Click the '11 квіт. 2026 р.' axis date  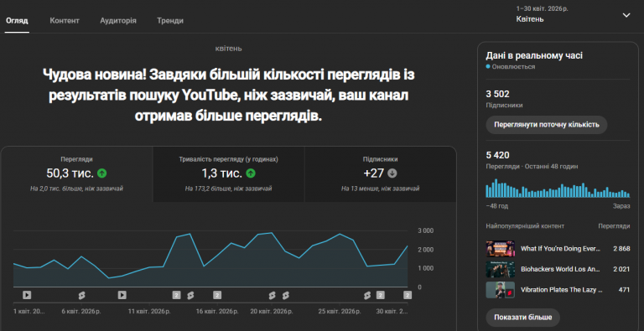pyautogui.click(x=149, y=312)
